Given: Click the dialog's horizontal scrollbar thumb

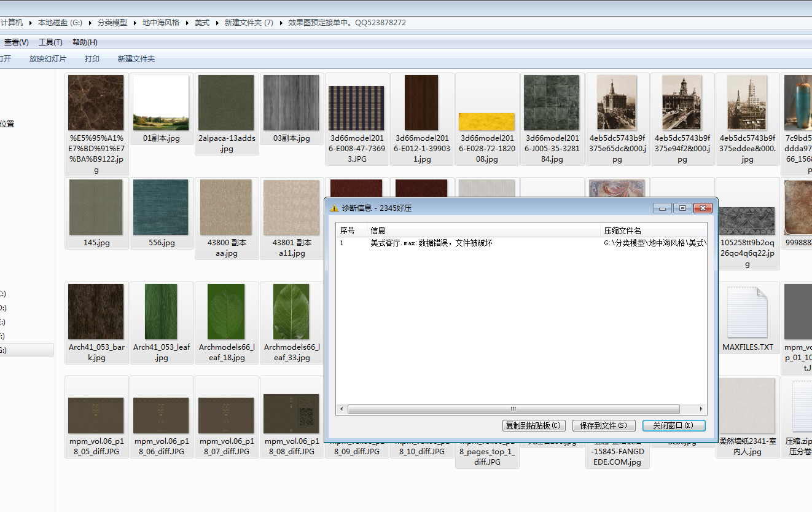Looking at the screenshot, I should click(513, 409).
